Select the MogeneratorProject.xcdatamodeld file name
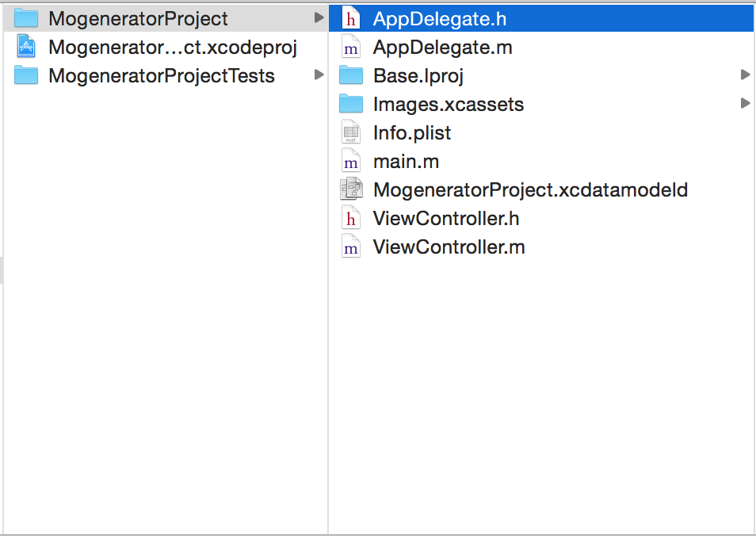 tap(530, 189)
